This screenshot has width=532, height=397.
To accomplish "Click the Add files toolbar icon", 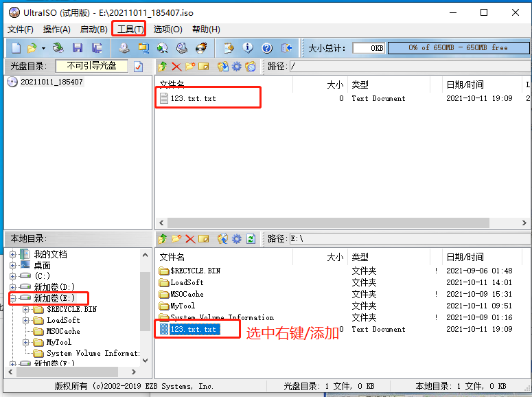I will (x=229, y=48).
